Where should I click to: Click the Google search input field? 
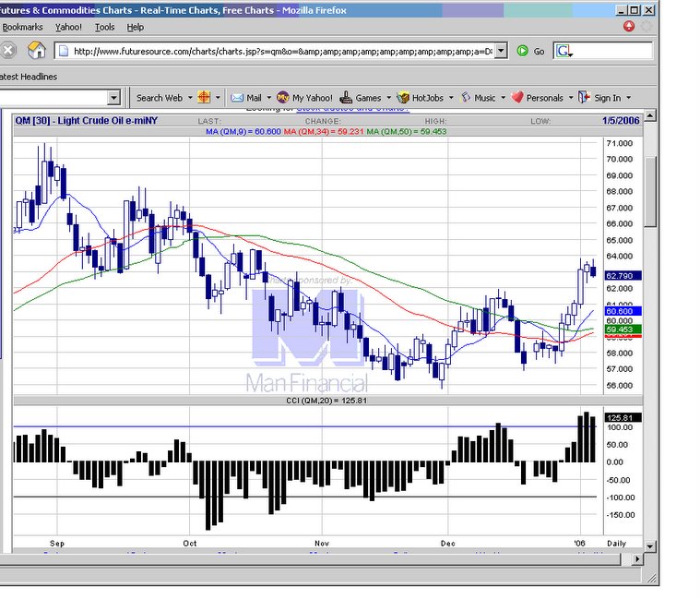[613, 51]
